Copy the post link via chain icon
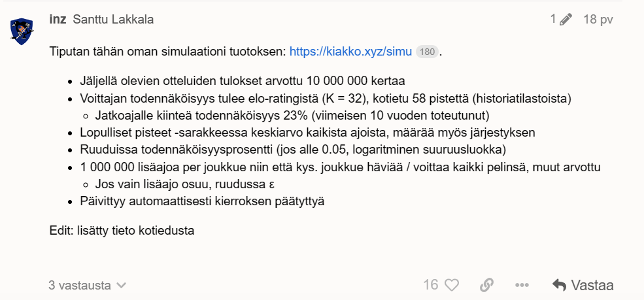The height and width of the screenshot is (300, 644). point(486,285)
